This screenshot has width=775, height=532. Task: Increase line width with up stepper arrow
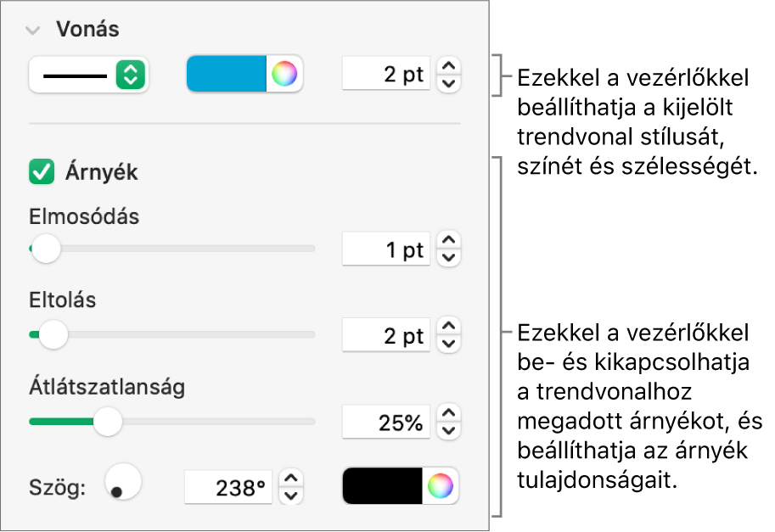point(450,65)
